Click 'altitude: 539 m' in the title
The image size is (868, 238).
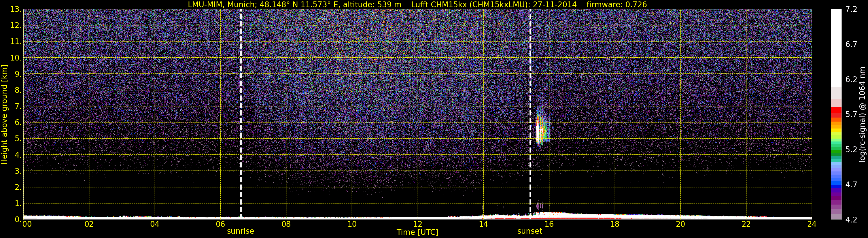click(372, 5)
